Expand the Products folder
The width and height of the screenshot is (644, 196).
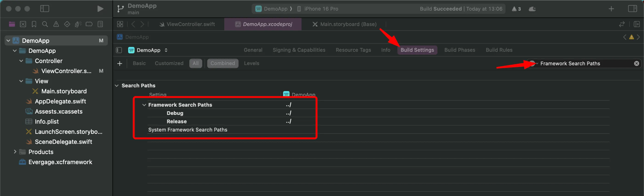(15, 152)
